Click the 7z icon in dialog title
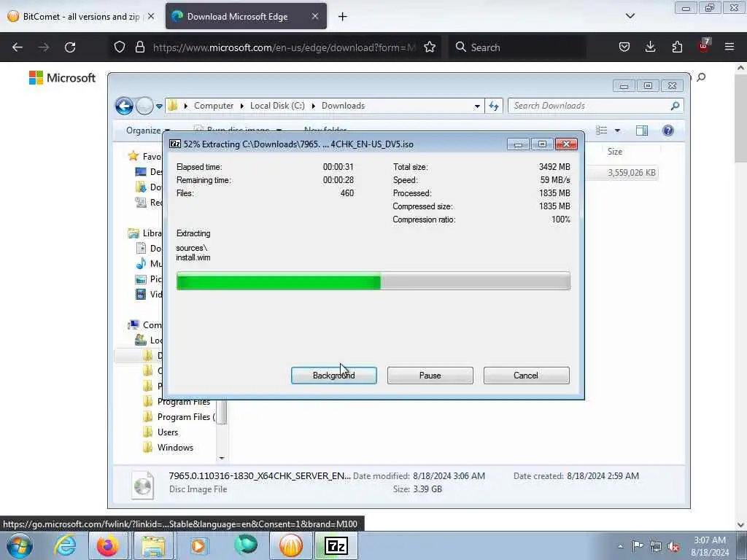The image size is (747, 560). coord(175,144)
